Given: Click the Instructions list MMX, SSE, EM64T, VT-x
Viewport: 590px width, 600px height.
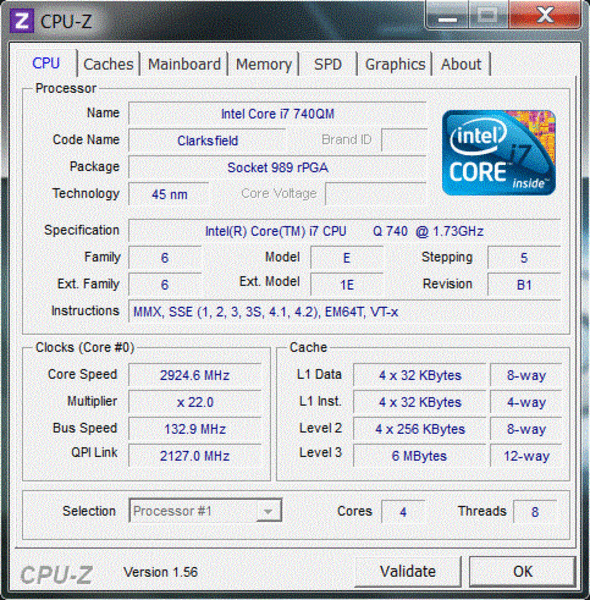Looking at the screenshot, I should pyautogui.click(x=344, y=312).
